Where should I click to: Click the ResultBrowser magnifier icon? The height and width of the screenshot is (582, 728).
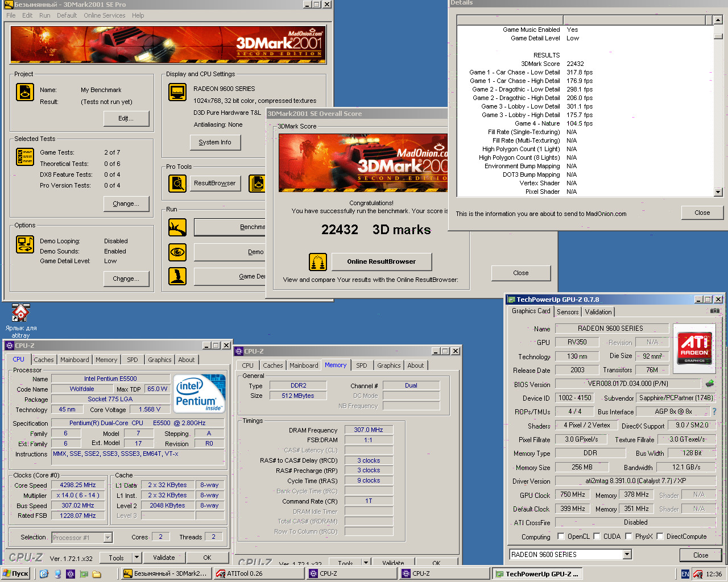(x=177, y=184)
